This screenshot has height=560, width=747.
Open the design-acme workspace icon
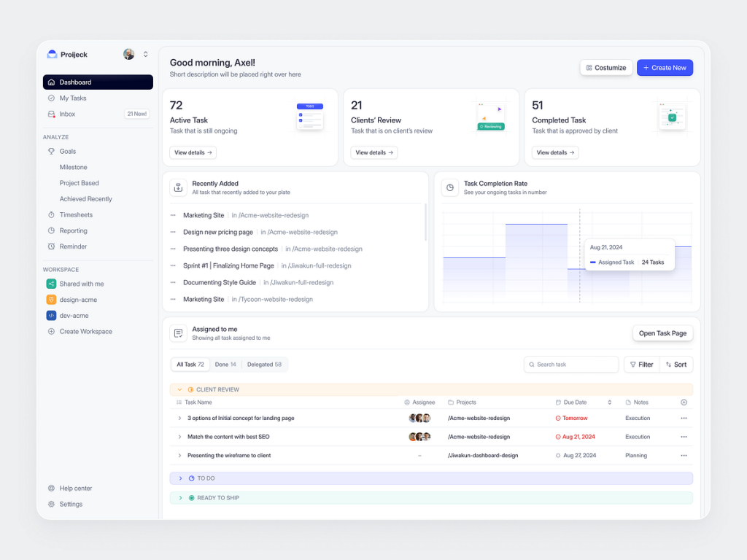51,300
